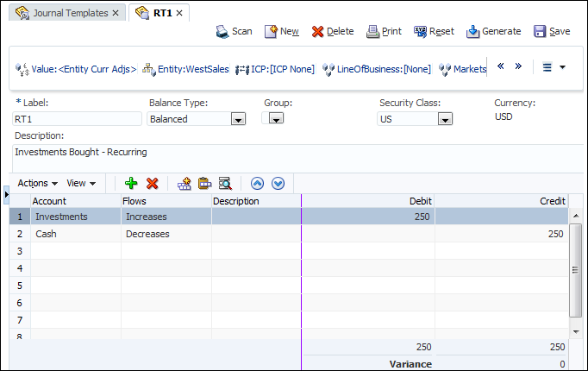The width and height of the screenshot is (588, 371).
Task: Move row down with arrow icon
Action: (278, 184)
